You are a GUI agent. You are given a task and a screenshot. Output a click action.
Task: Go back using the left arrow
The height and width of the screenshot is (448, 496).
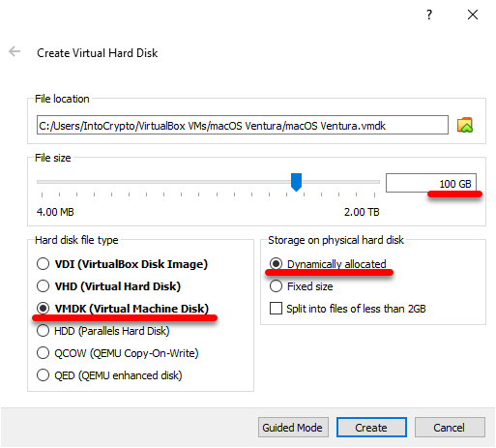15,51
